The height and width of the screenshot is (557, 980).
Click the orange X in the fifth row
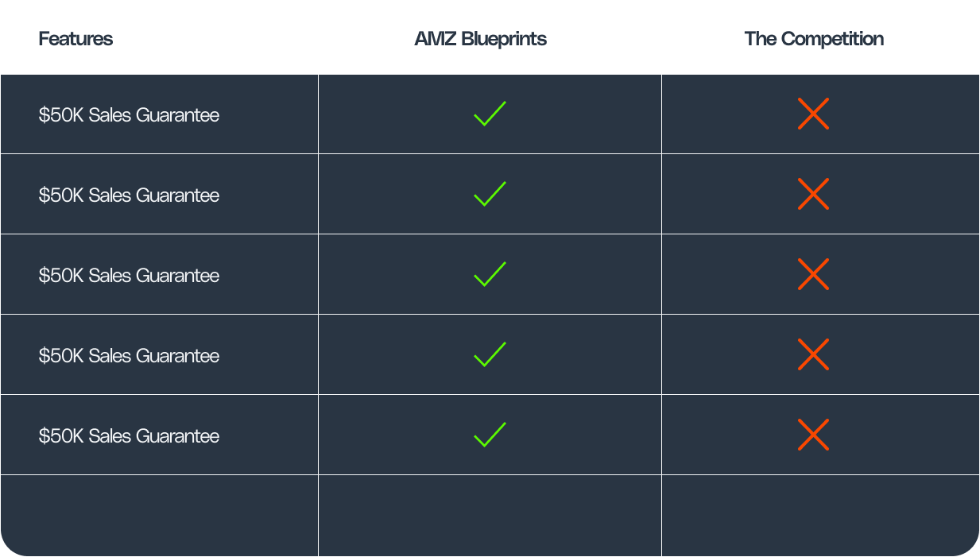coord(813,435)
